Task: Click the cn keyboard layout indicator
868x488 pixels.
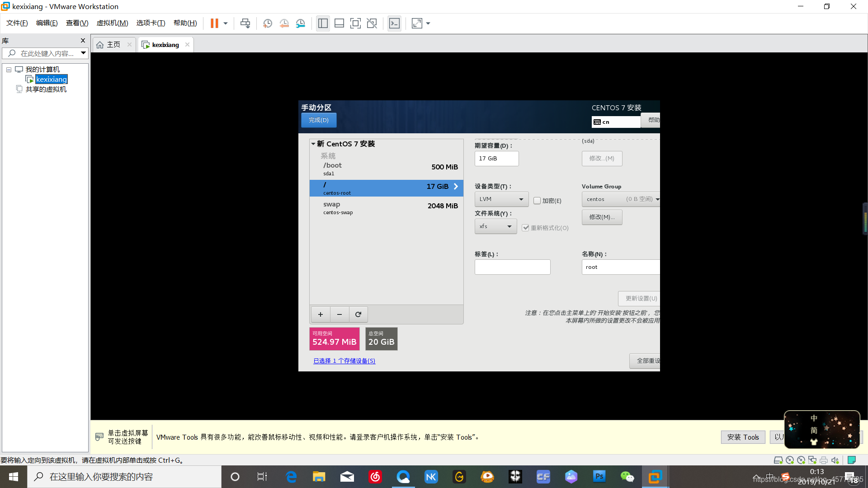Action: (x=616, y=122)
